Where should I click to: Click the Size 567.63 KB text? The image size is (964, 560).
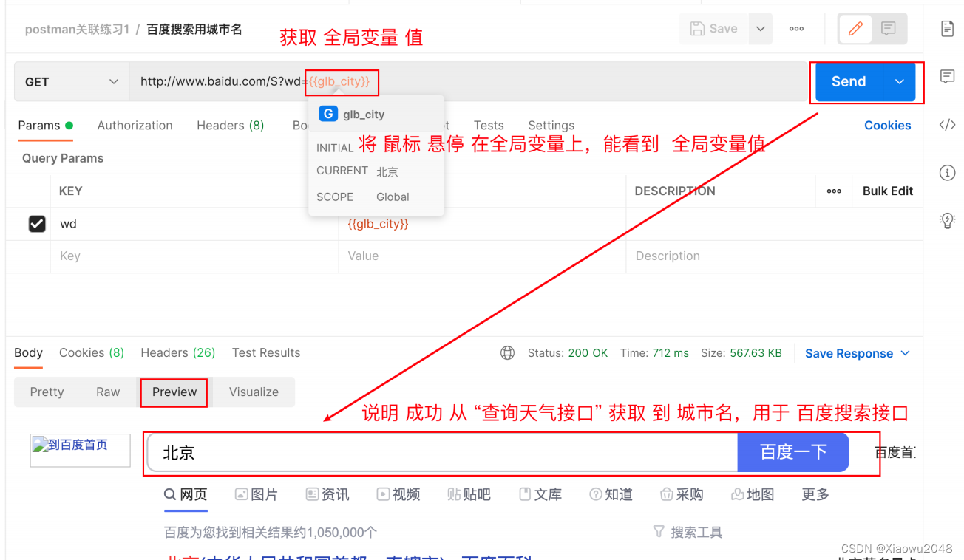(741, 353)
